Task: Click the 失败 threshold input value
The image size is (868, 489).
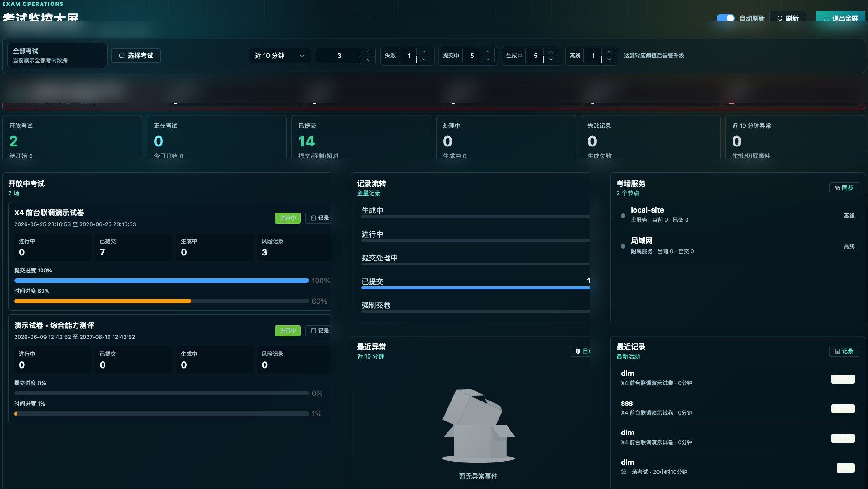Action: click(x=409, y=56)
